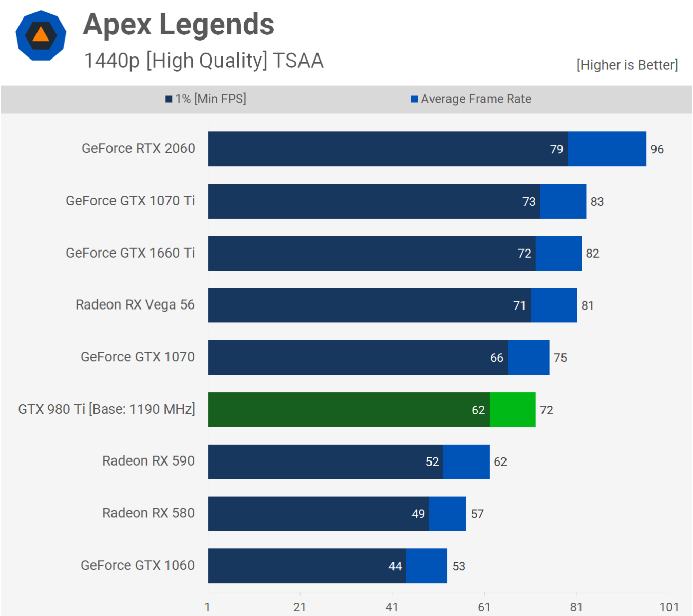
Task: Click the "52" value in the RX 590 bar
Action: (x=433, y=462)
